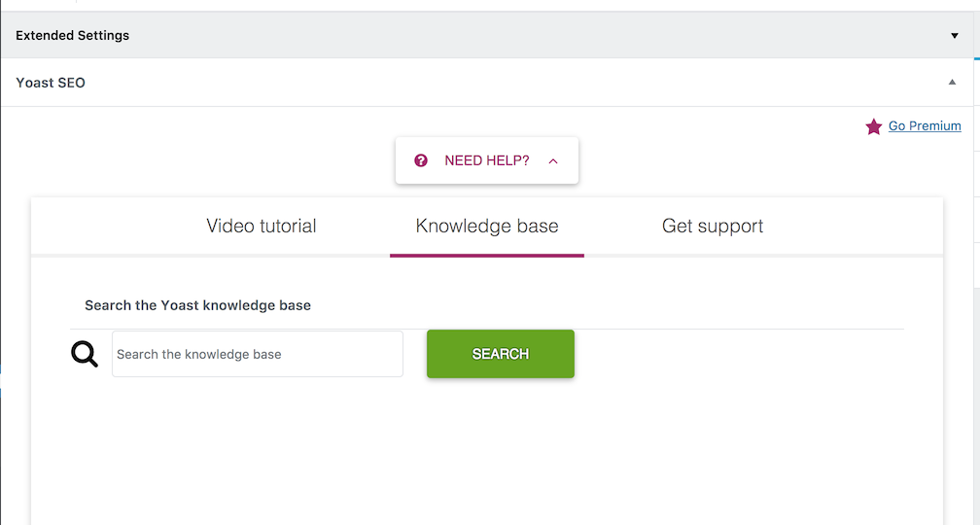Open the Video tutorial tab
The height and width of the screenshot is (525, 980).
(262, 227)
